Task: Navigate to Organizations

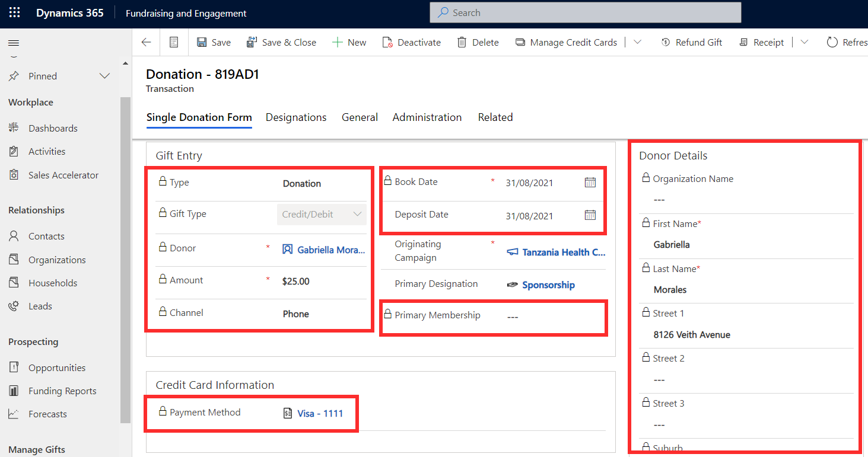Action: [x=57, y=260]
